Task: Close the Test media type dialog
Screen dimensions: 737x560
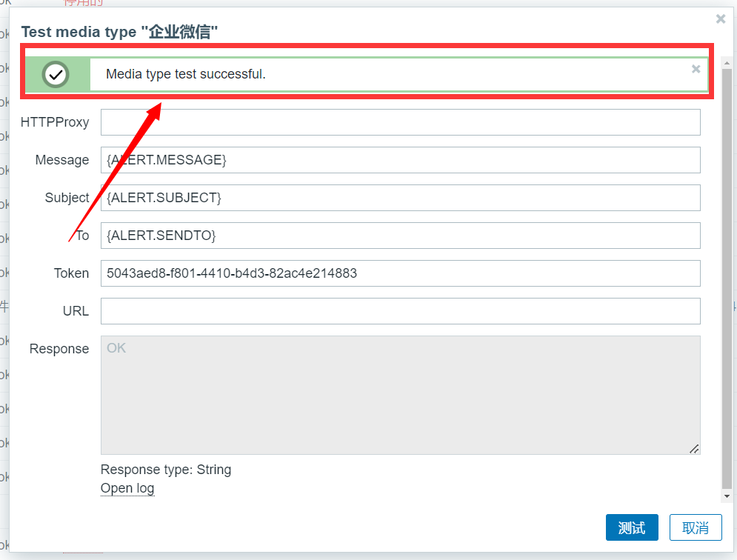Action: tap(721, 19)
